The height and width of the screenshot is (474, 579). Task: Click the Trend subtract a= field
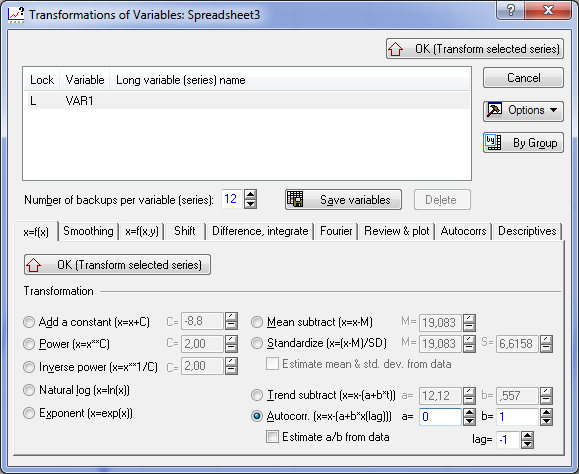coord(440,396)
